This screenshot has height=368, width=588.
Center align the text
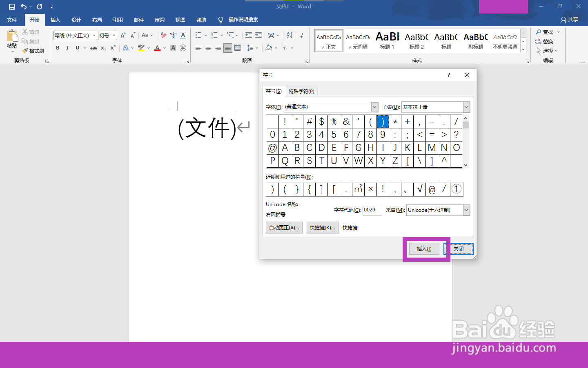point(208,48)
